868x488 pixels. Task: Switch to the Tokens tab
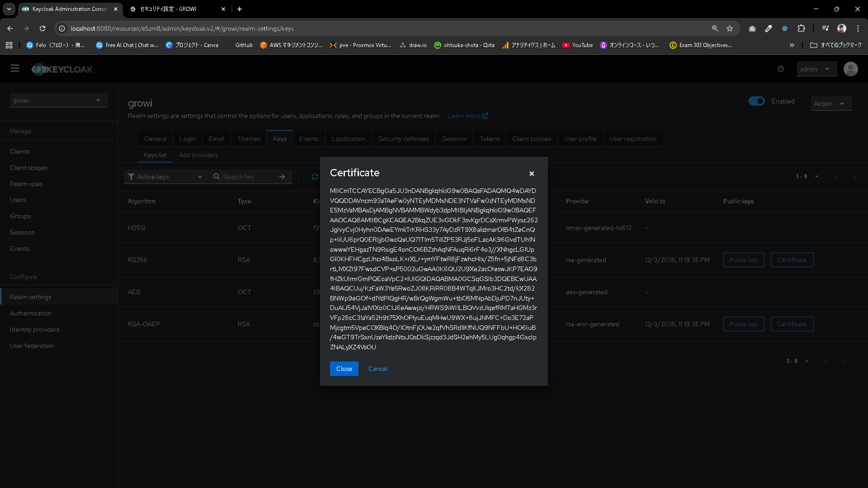(490, 139)
